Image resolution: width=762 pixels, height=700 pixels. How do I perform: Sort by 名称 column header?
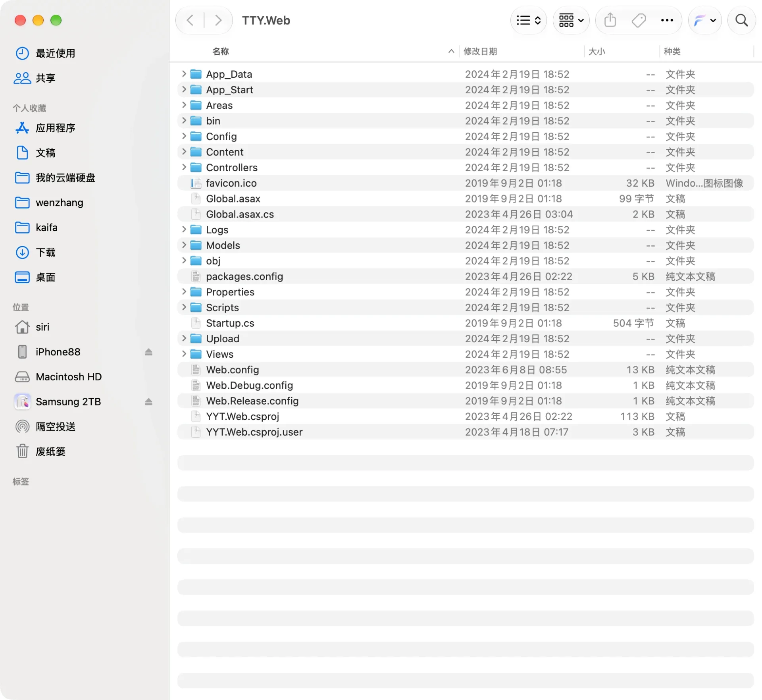pos(221,51)
